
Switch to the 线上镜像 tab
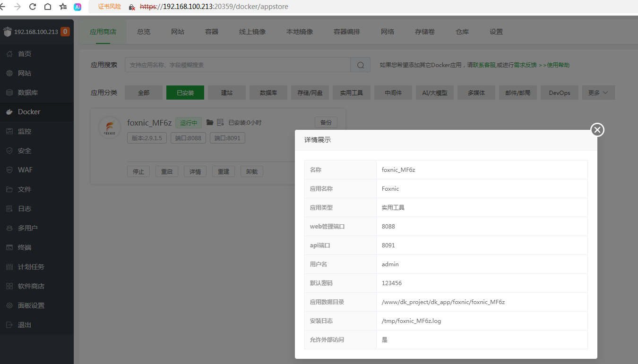pyautogui.click(x=252, y=32)
